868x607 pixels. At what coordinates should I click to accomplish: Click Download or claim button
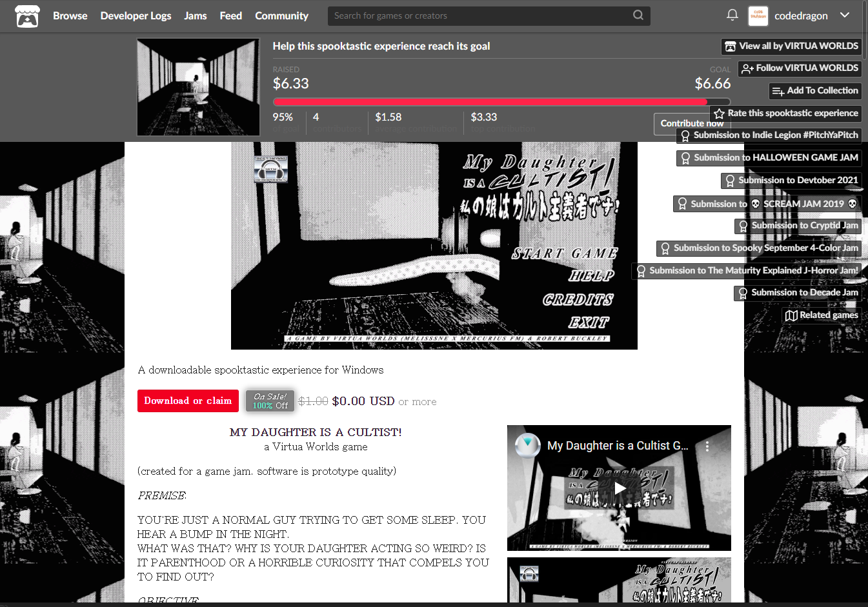click(x=188, y=401)
